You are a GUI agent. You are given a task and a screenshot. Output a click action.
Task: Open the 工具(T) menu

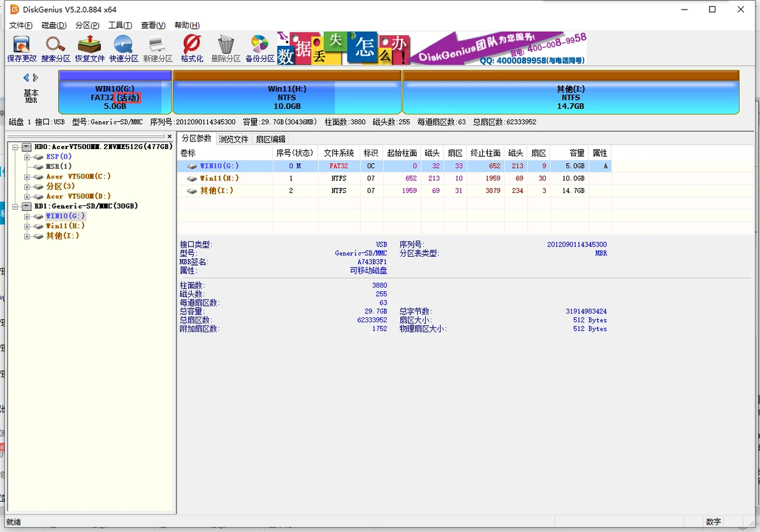pyautogui.click(x=121, y=25)
